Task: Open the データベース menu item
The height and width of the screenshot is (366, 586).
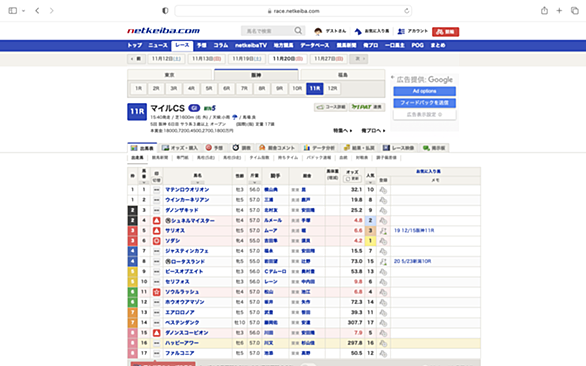Action: tap(315, 45)
